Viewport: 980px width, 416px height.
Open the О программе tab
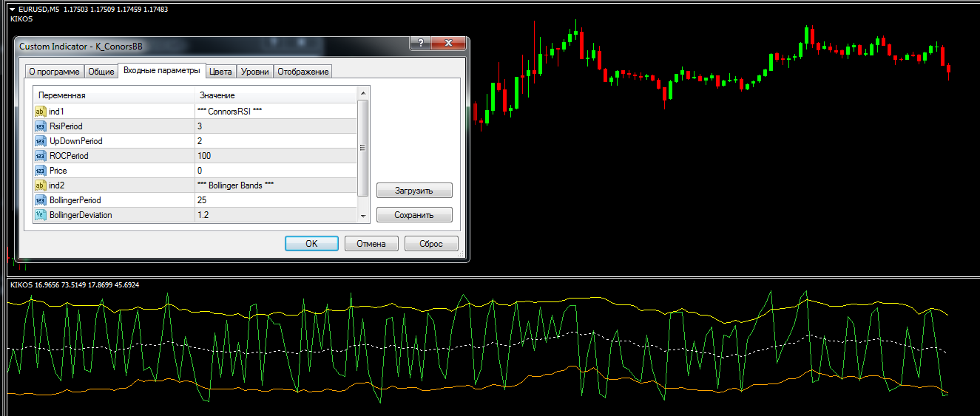[54, 72]
